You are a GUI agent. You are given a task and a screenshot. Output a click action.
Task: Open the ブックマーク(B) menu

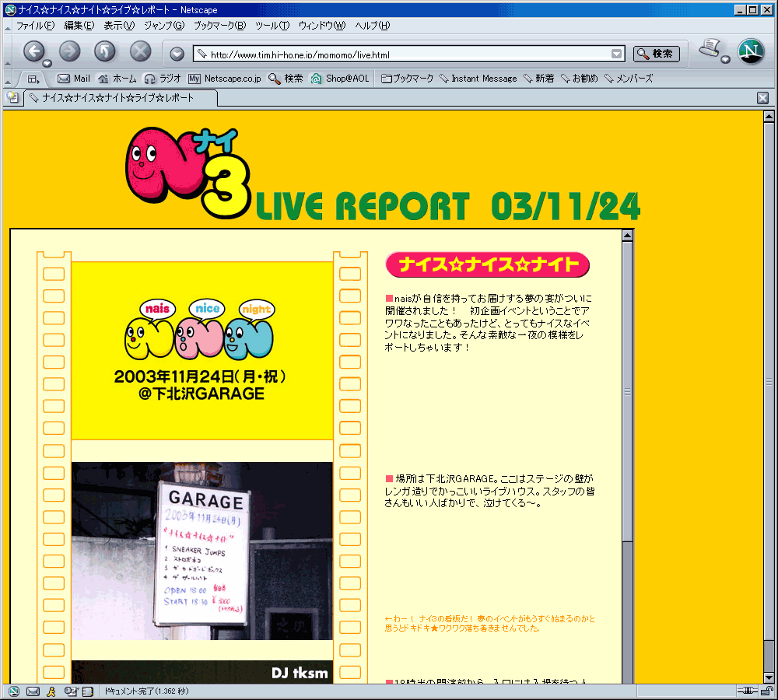pyautogui.click(x=220, y=26)
